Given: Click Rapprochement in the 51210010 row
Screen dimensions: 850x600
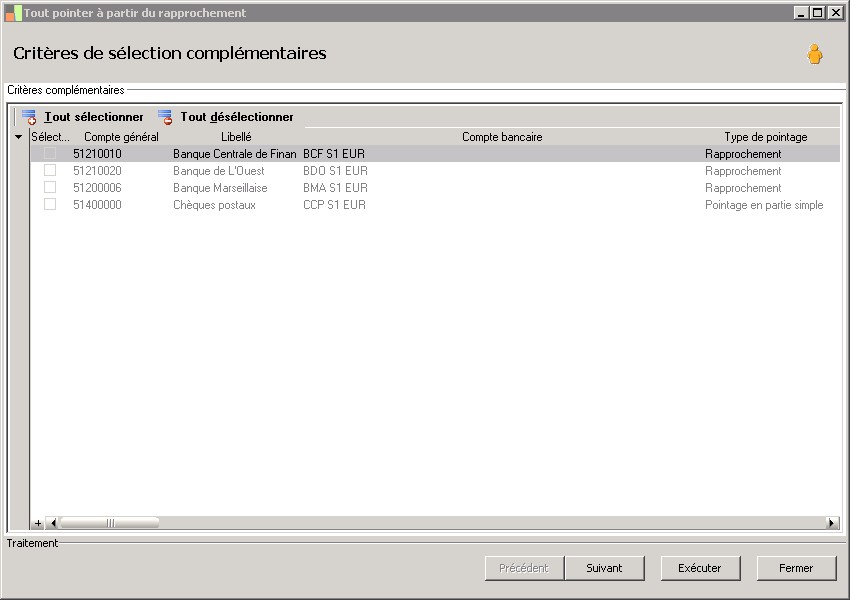Looking at the screenshot, I should (x=743, y=154).
